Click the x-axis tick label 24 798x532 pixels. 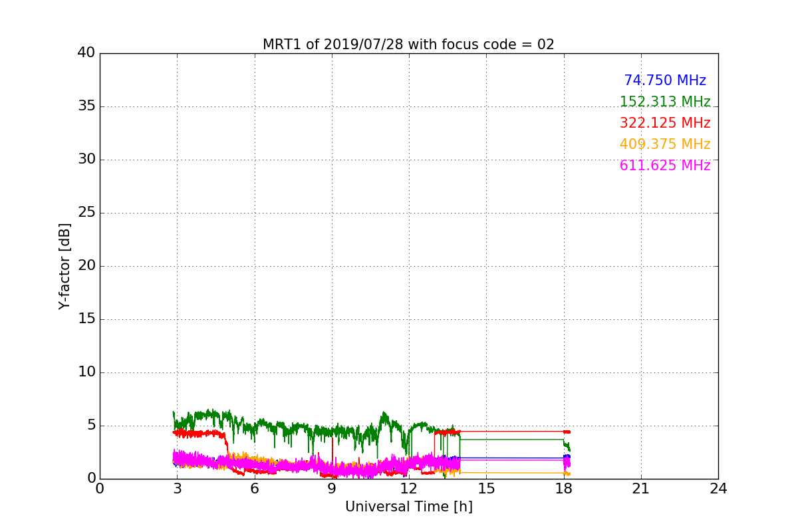[718, 489]
